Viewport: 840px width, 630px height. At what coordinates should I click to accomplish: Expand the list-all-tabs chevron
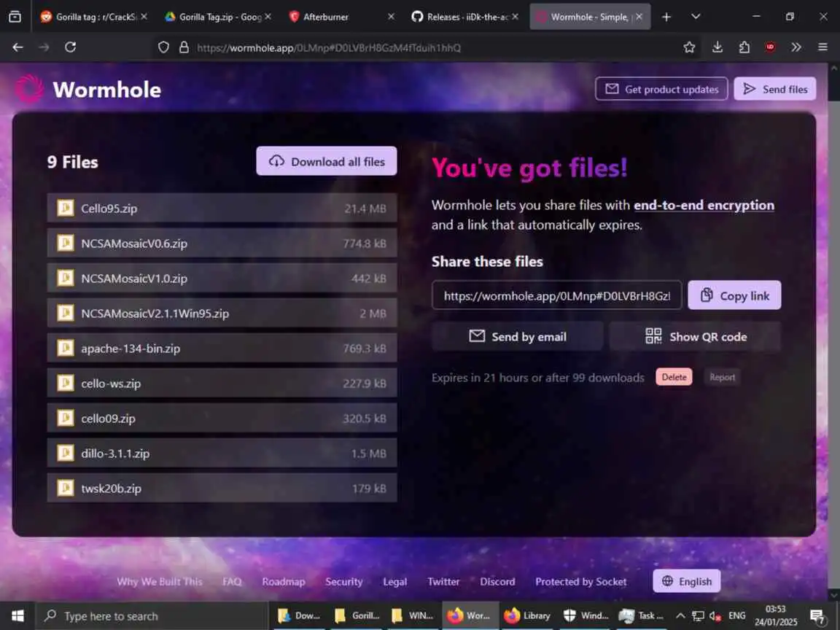(696, 17)
